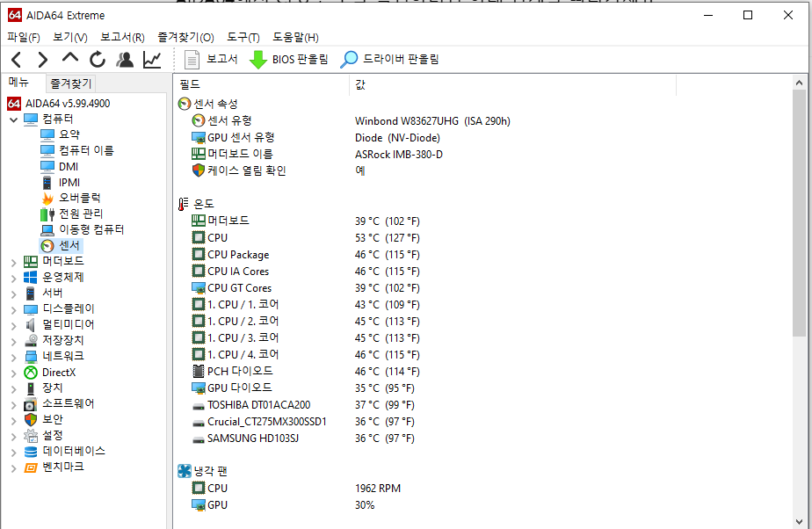Click the vertical scrollbar down arrow
The image size is (812, 529).
[799, 522]
